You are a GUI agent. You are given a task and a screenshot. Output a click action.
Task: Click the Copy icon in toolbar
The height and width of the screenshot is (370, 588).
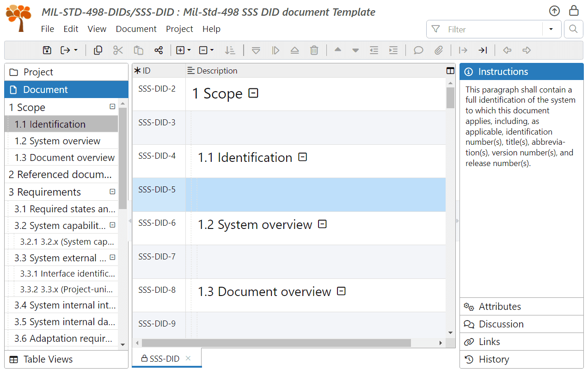[x=98, y=50]
